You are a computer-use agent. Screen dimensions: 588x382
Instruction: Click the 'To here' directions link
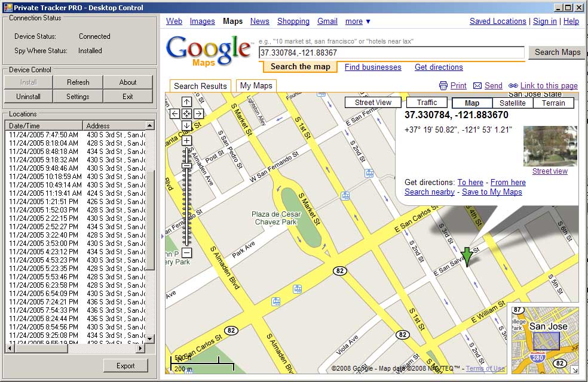point(470,183)
